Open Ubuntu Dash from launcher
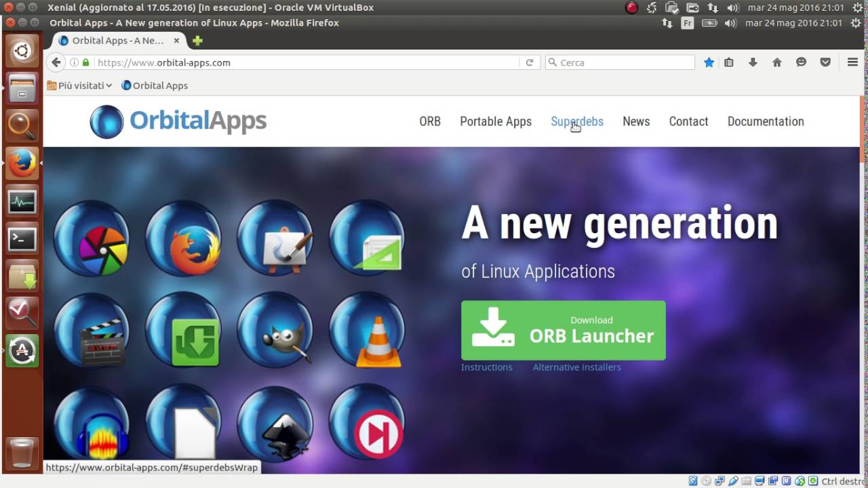Screen dimensions: 868x488 point(22,52)
